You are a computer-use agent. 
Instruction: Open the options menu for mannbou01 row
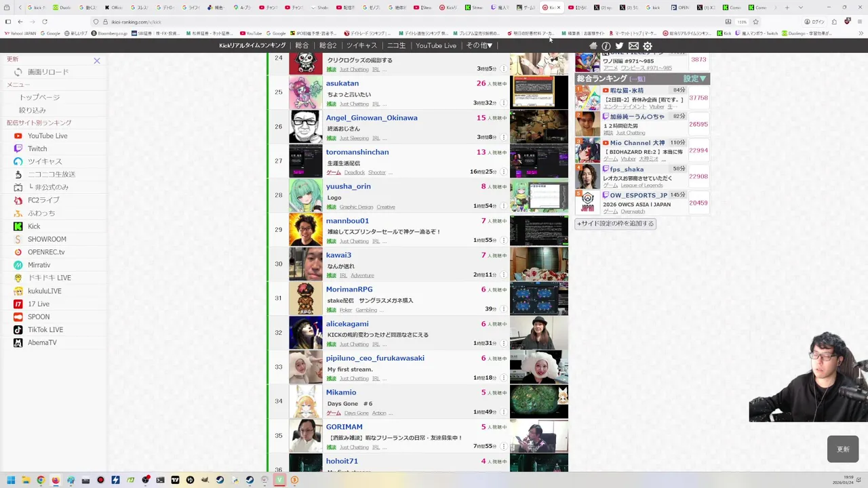point(503,241)
